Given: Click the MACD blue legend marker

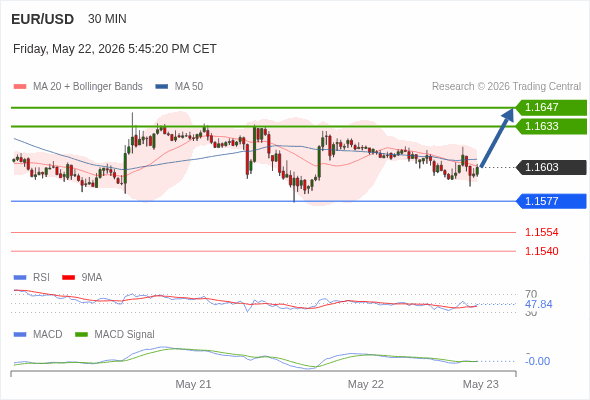Looking at the screenshot, I should point(20,335).
